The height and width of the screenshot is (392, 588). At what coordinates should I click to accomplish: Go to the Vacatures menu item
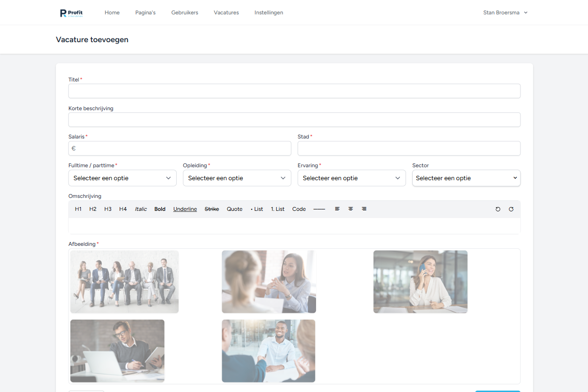[x=226, y=13]
